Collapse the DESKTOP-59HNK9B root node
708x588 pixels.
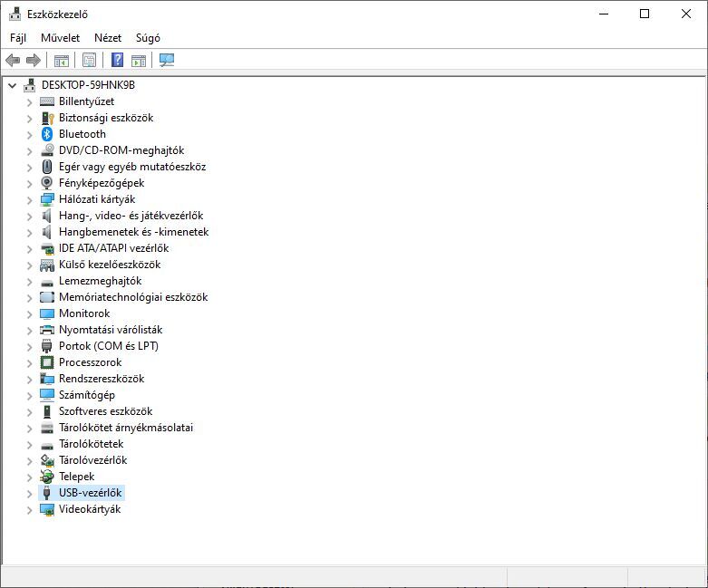coord(12,85)
